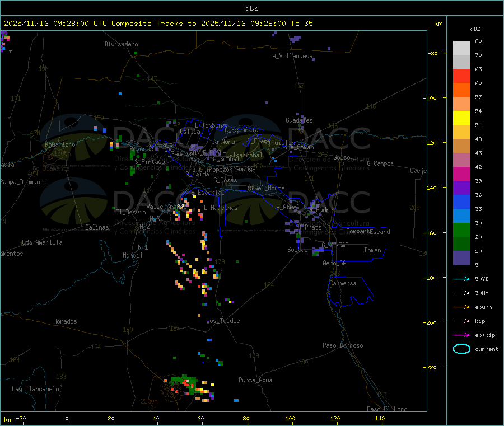This screenshot has height=426, width=504.
Task: Click the dBZ title at top
Action: pyautogui.click(x=251, y=8)
